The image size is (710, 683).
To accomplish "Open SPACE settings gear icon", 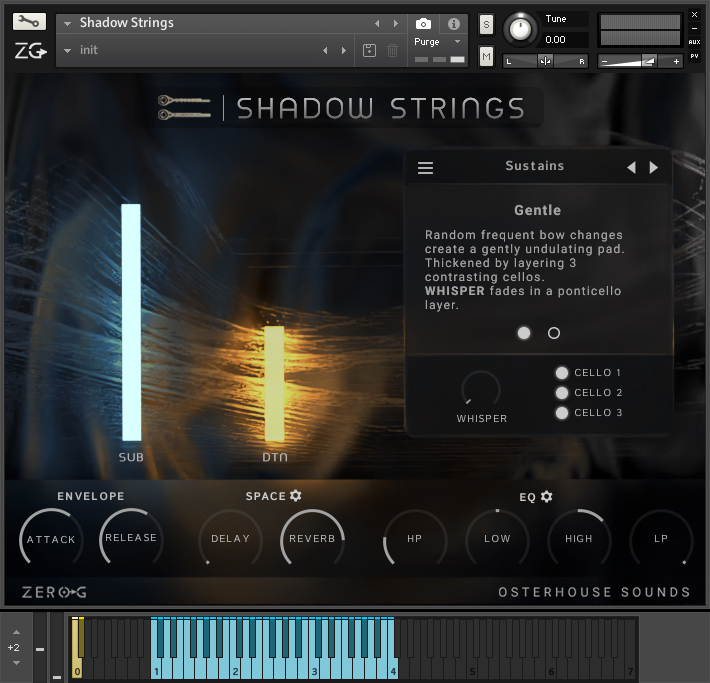I will tap(296, 496).
